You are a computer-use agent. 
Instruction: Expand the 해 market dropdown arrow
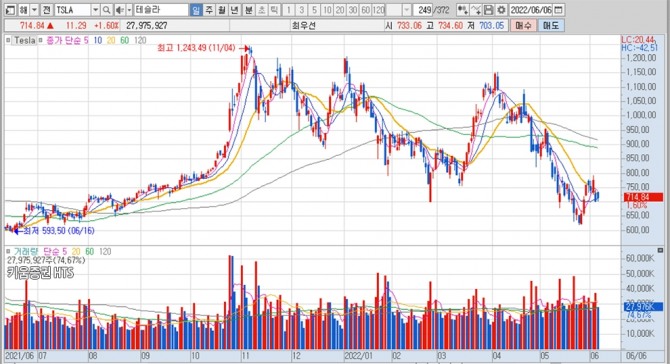34,10
